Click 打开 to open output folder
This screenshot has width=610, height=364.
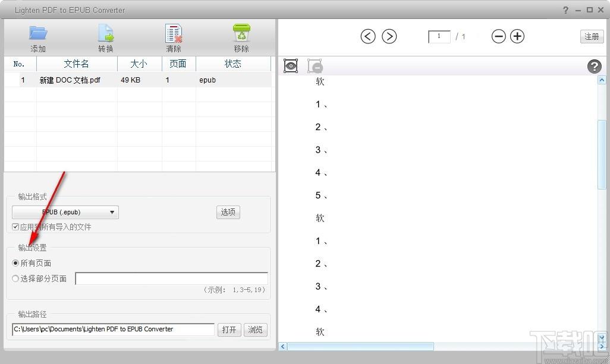[229, 330]
